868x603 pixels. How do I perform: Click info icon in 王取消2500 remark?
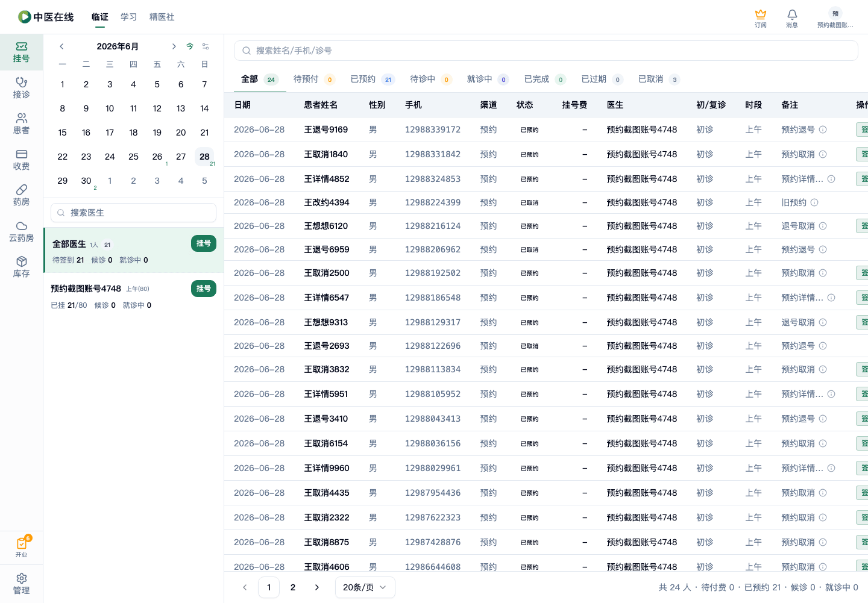click(823, 273)
